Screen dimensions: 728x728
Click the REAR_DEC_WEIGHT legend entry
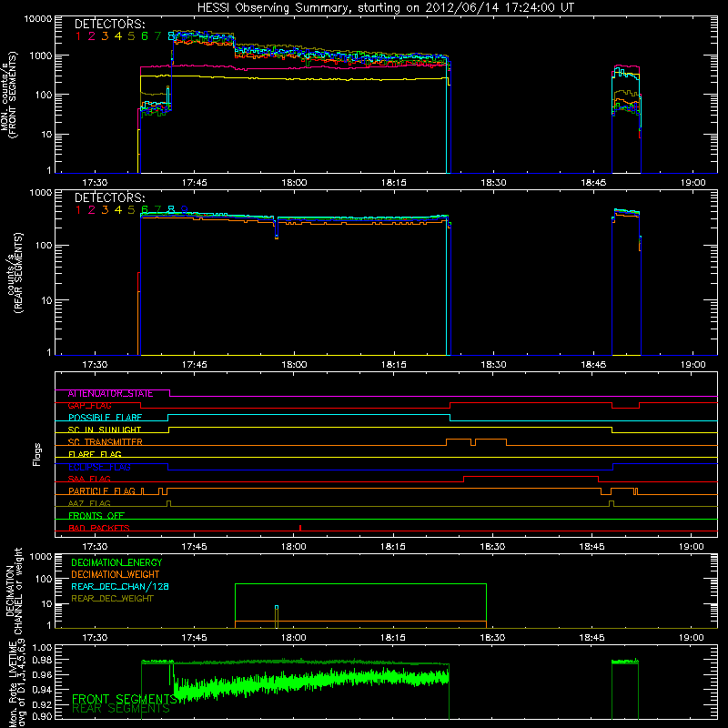pos(112,599)
